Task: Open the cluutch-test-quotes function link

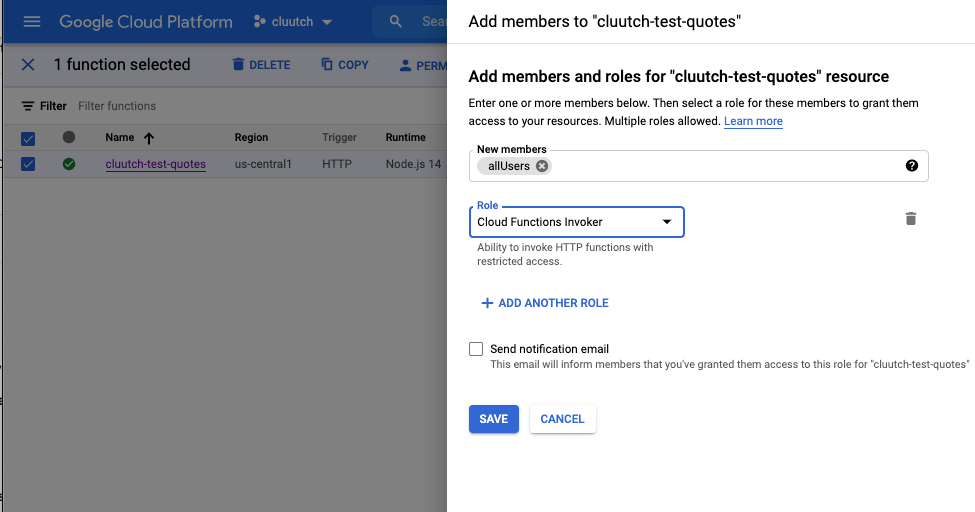Action: point(155,164)
